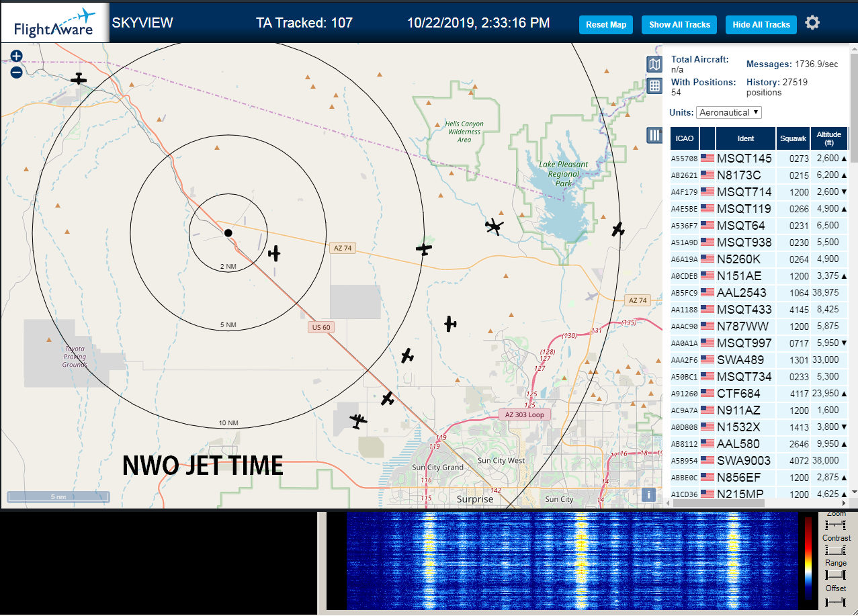Click the 'TA Tracked: 107' header text

pos(304,23)
